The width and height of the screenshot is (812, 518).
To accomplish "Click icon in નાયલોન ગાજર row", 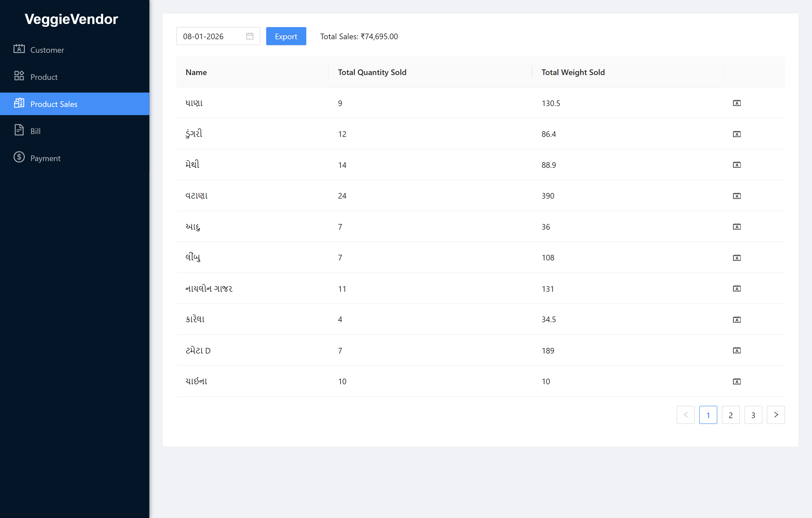I will tap(736, 289).
